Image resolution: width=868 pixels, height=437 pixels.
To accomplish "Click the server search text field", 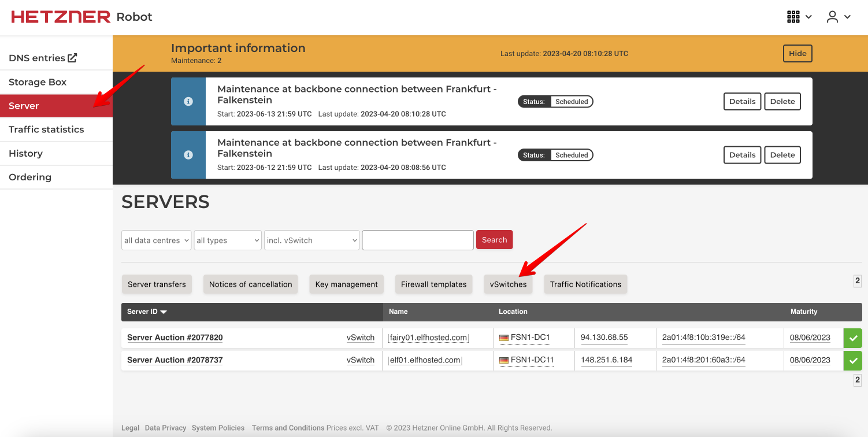I will point(418,240).
